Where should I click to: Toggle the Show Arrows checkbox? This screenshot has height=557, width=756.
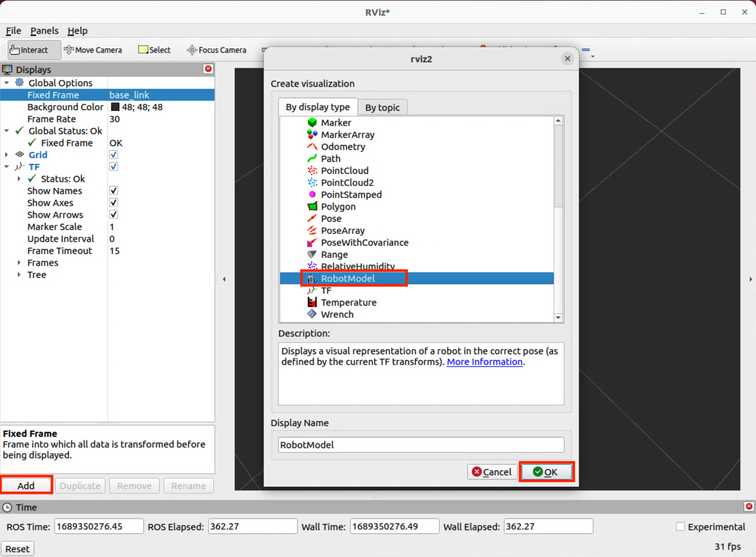click(x=113, y=214)
